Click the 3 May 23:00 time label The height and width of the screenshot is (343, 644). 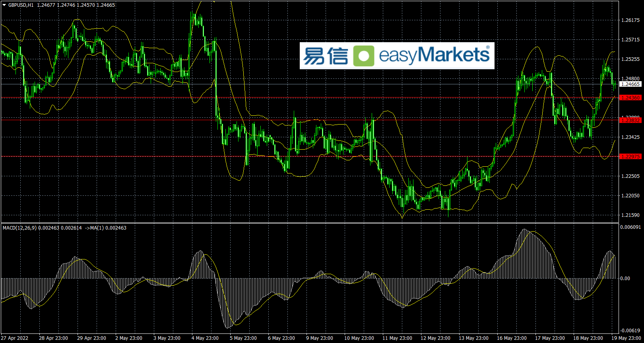coord(167,338)
